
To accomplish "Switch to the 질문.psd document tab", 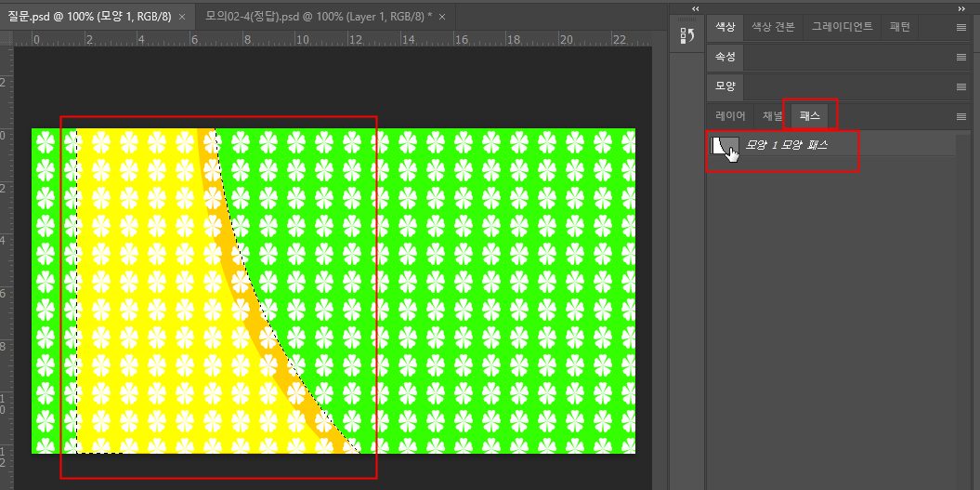I will pyautogui.click(x=89, y=17).
